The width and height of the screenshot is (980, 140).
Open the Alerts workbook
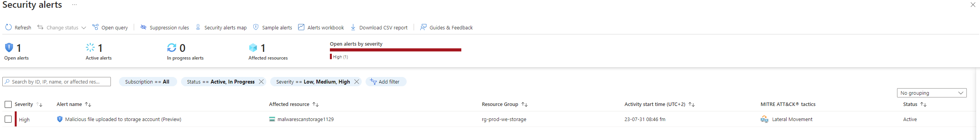[x=321, y=27]
